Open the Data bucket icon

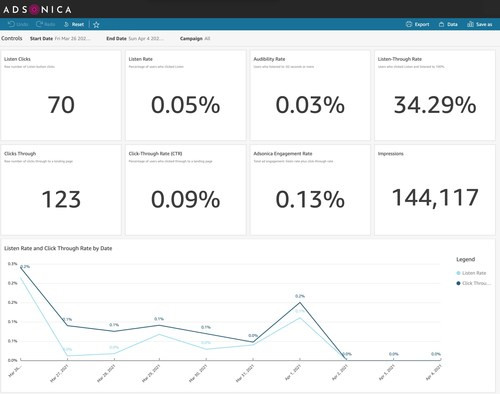441,24
